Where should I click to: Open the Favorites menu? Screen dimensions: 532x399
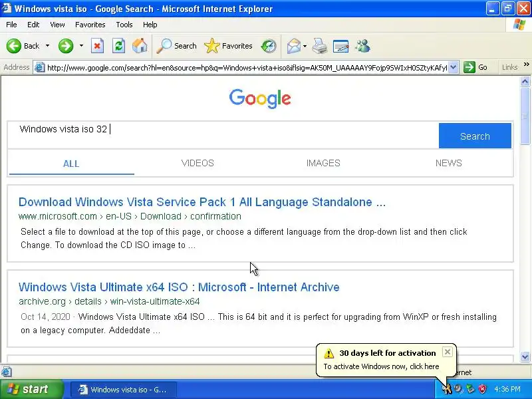pos(90,25)
